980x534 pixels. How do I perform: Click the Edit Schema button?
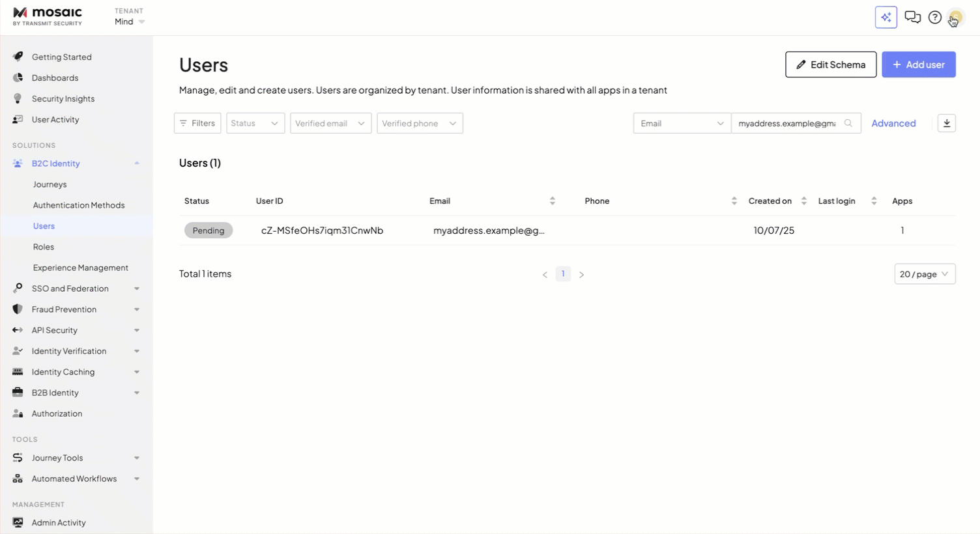[830, 64]
